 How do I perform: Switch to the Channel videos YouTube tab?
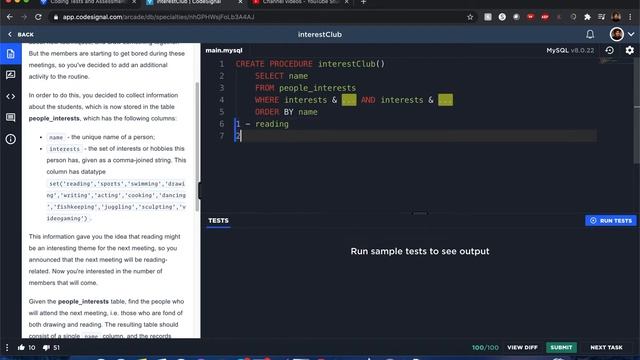pyautogui.click(x=300, y=2)
